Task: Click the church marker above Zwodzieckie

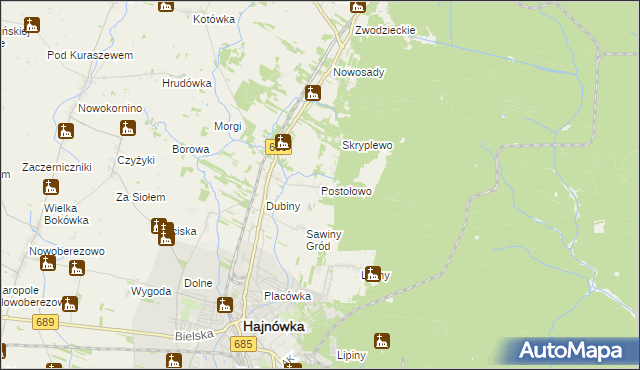Action: (358, 6)
